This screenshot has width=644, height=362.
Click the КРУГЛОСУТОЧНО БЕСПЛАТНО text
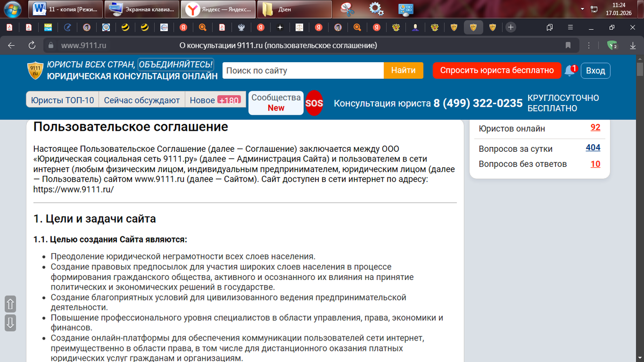pyautogui.click(x=563, y=103)
